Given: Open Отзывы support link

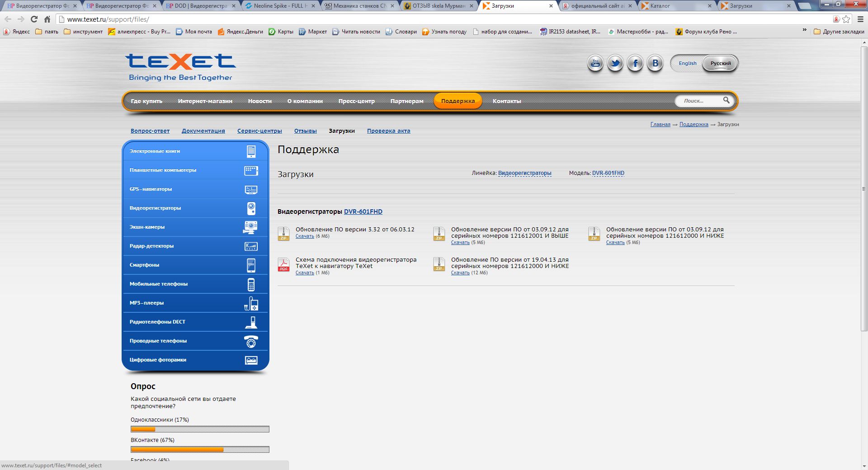Looking at the screenshot, I should click(x=305, y=131).
